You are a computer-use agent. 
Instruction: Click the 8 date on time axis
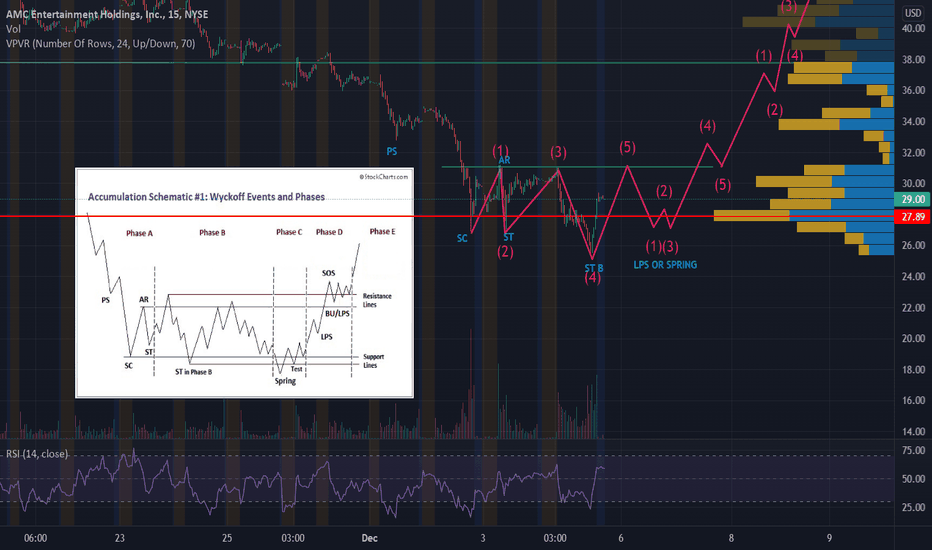731,538
